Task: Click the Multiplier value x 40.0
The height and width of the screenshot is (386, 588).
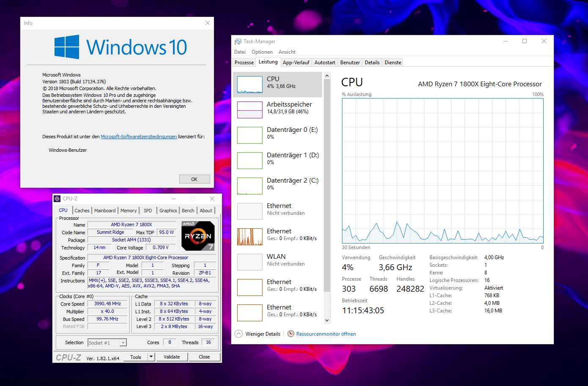Action: [x=107, y=311]
